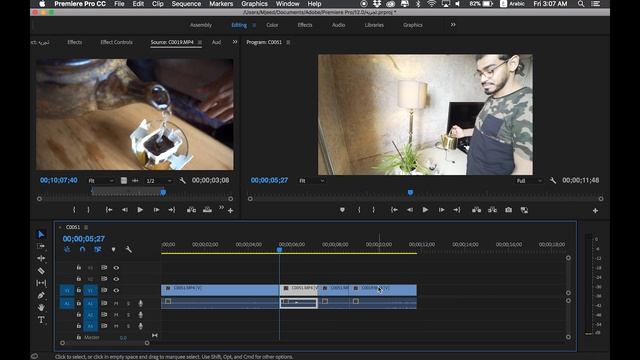Solo audio track A2

pos(128,315)
